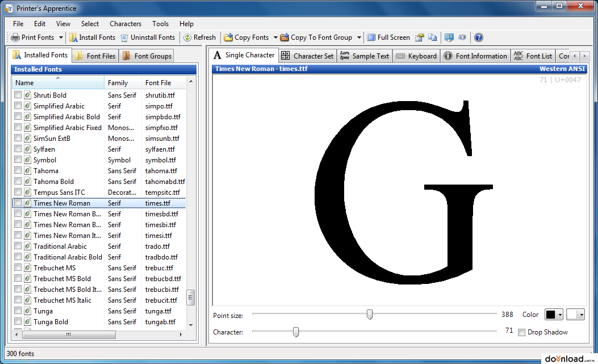Check the Tunga Bold font checkbox

point(18,321)
